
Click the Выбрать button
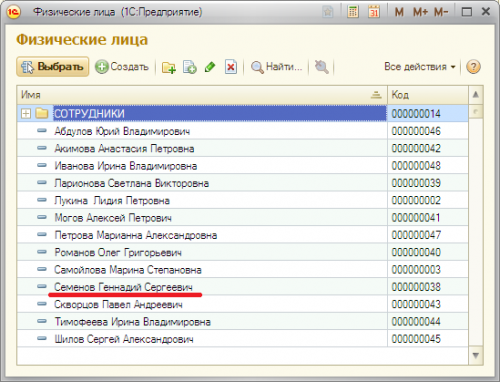(x=53, y=67)
